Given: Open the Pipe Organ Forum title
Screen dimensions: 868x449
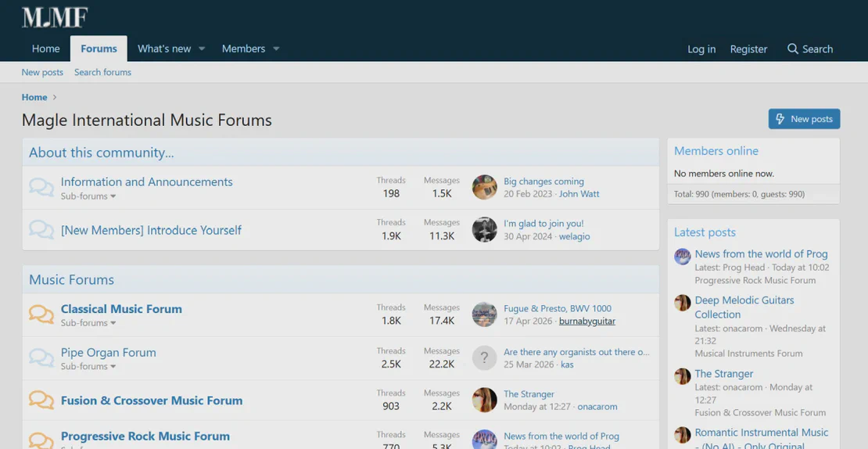Looking at the screenshot, I should coord(109,352).
